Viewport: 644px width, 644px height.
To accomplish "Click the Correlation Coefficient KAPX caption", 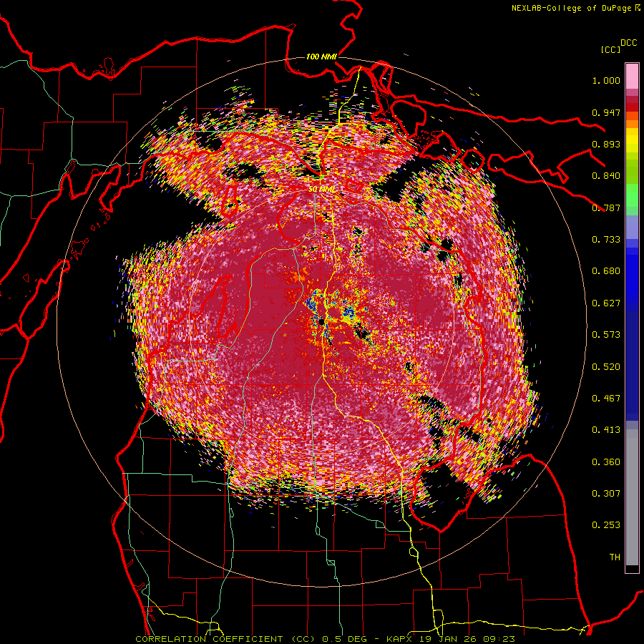I will [325, 639].
